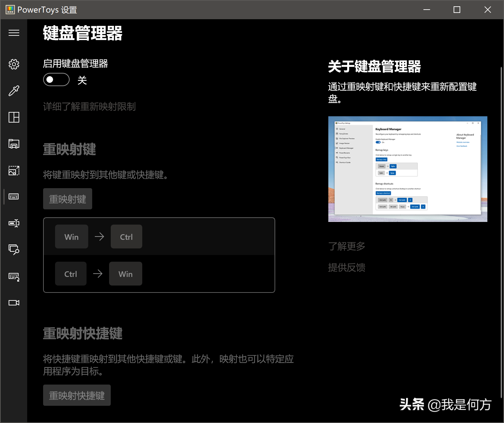This screenshot has height=423, width=504.
Task: Select the Ctrl key in second remap row
Action: (x=71, y=274)
